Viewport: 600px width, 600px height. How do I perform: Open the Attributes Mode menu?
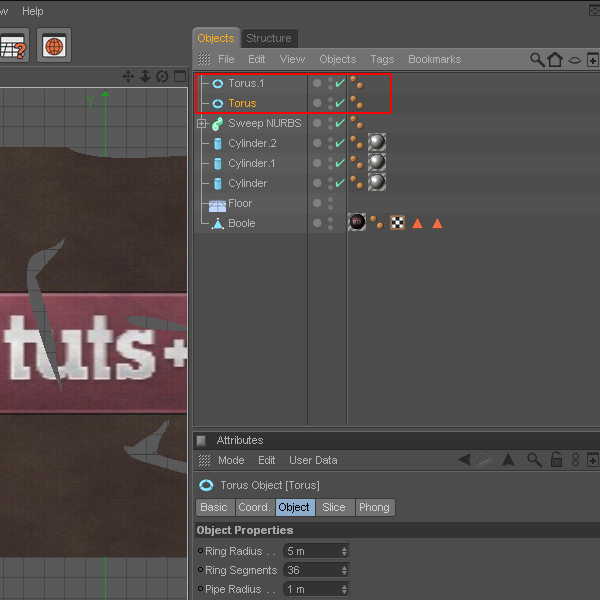tap(231, 460)
